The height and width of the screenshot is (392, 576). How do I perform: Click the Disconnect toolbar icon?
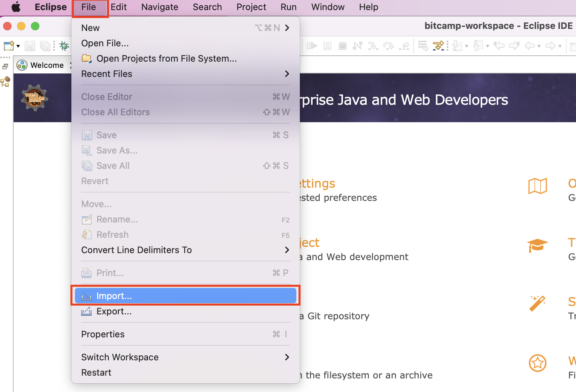click(x=358, y=46)
